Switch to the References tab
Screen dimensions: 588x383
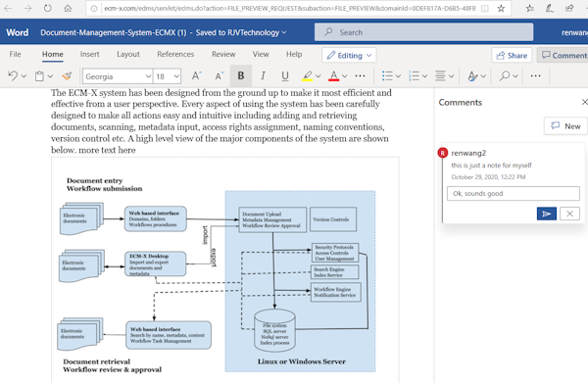click(175, 54)
